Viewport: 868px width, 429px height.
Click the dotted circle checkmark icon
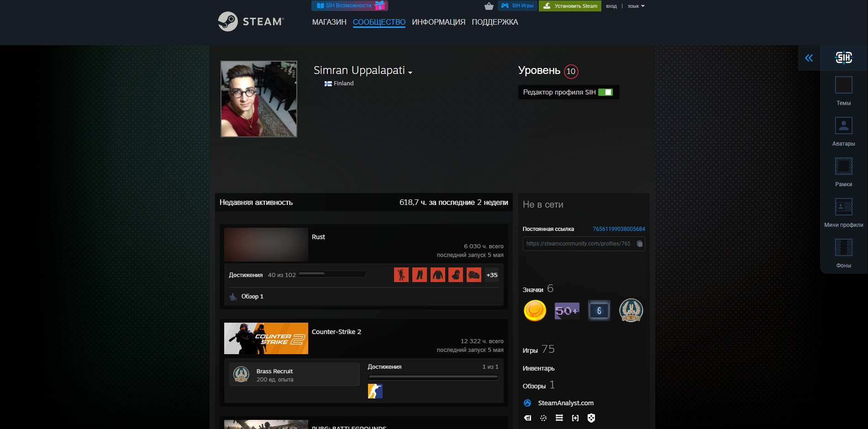pyautogui.click(x=543, y=418)
